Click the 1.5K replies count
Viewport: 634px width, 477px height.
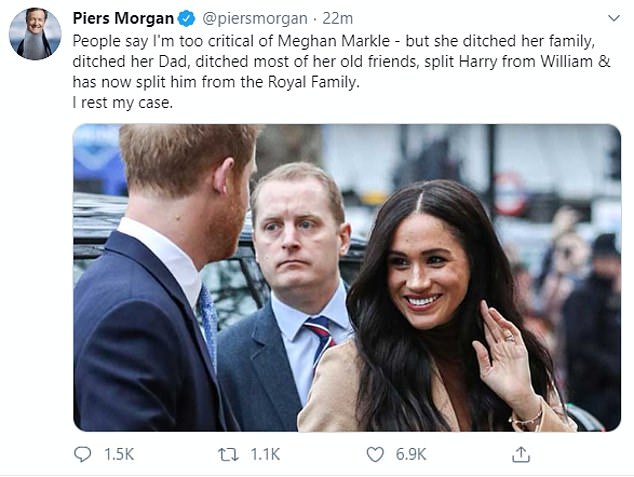point(120,454)
